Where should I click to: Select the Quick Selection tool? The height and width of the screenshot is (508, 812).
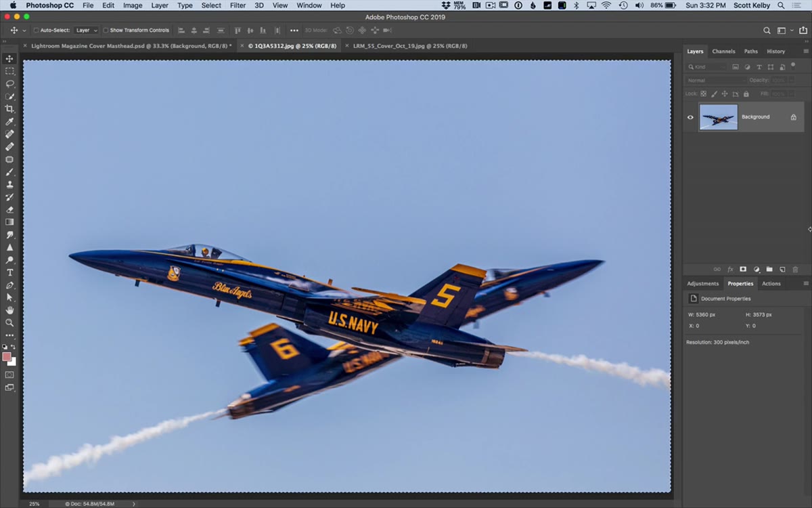point(9,96)
